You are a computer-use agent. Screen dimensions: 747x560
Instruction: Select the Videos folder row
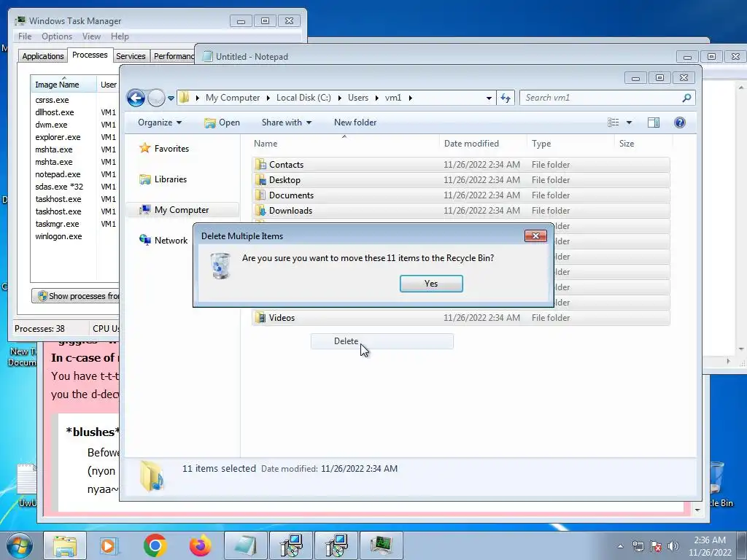tap(461, 318)
